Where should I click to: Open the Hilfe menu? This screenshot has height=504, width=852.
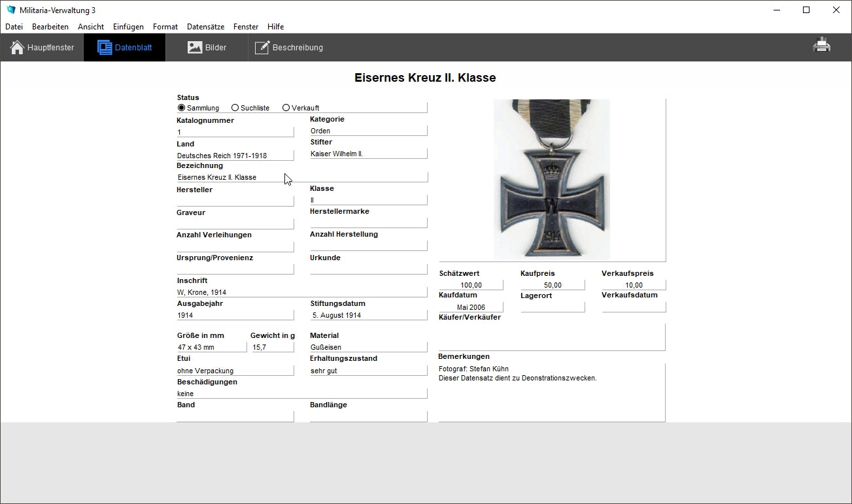[275, 27]
